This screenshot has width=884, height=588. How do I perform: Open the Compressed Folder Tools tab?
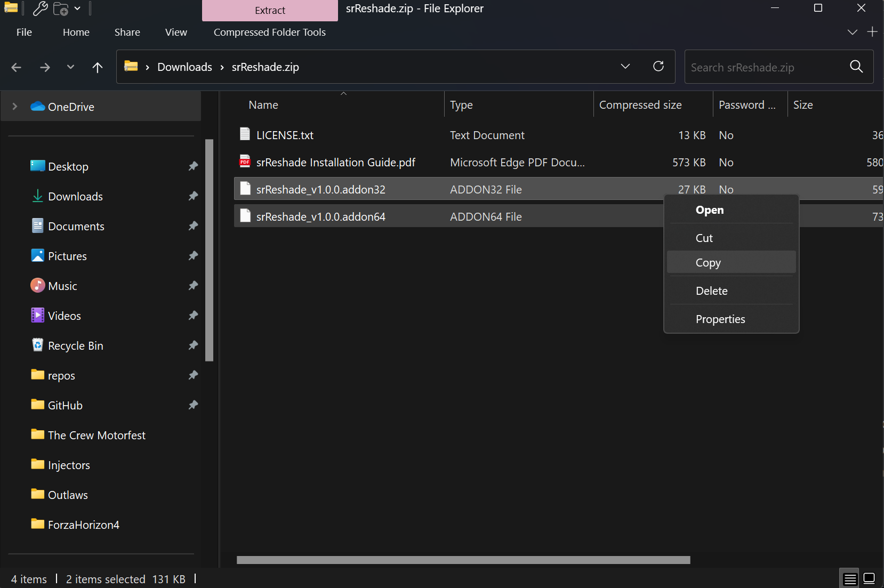coord(270,32)
